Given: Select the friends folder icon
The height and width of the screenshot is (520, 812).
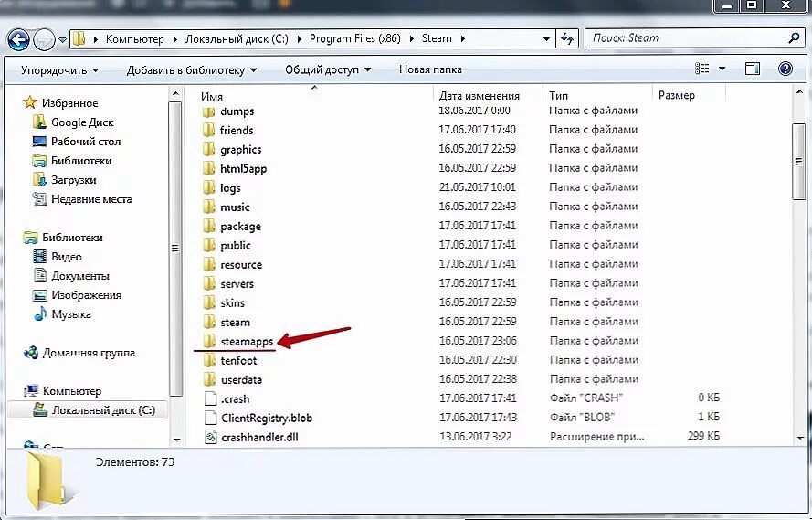Looking at the screenshot, I should point(208,130).
